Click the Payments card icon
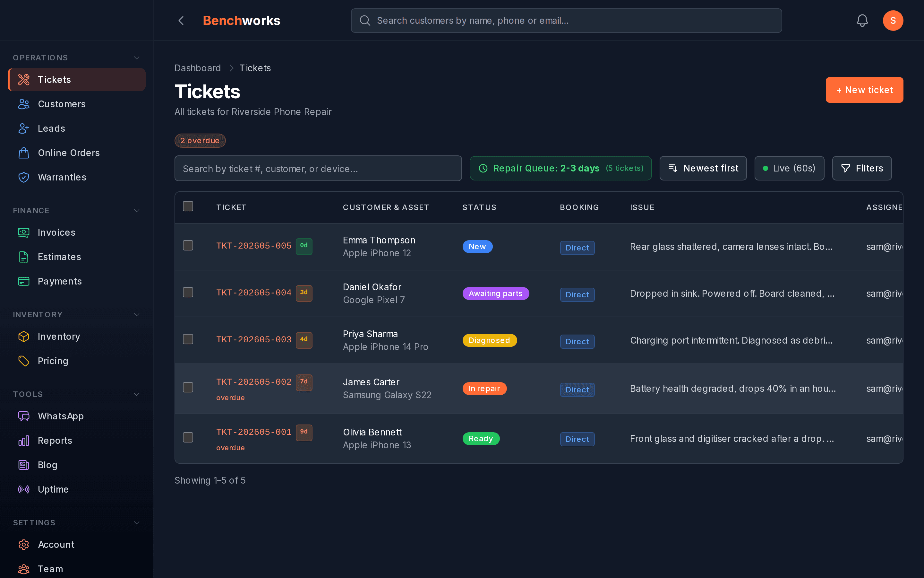Image resolution: width=924 pixels, height=578 pixels. point(24,281)
